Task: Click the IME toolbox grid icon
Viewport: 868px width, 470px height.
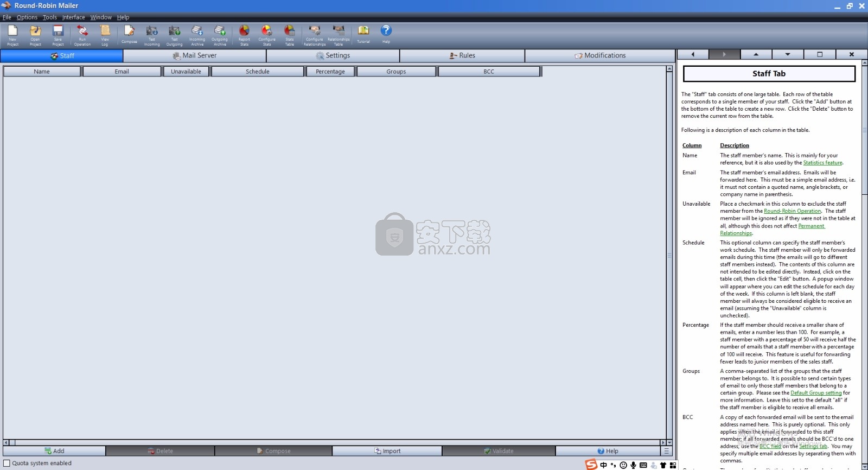Action: coord(673,465)
